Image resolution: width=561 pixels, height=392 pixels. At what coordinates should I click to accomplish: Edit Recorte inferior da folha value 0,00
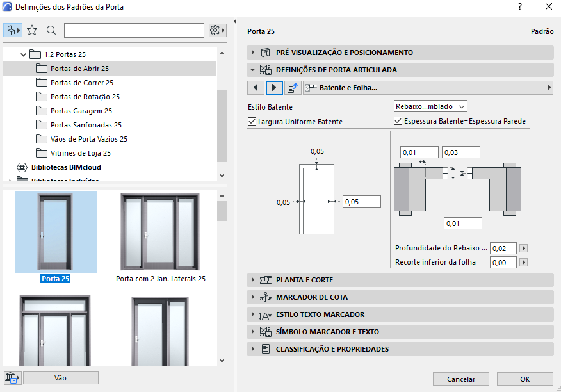503,263
